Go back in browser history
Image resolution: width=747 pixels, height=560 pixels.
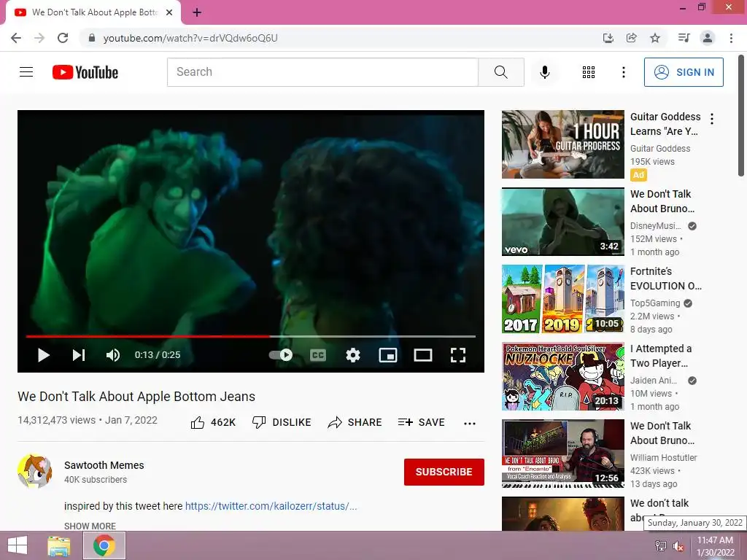[16, 38]
